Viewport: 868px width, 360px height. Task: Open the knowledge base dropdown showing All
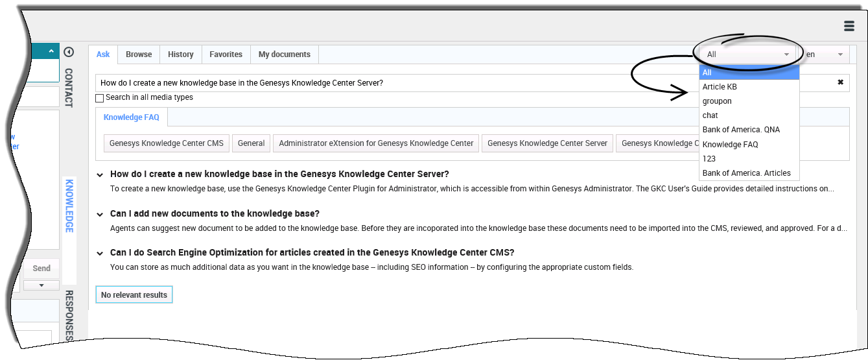(x=748, y=54)
